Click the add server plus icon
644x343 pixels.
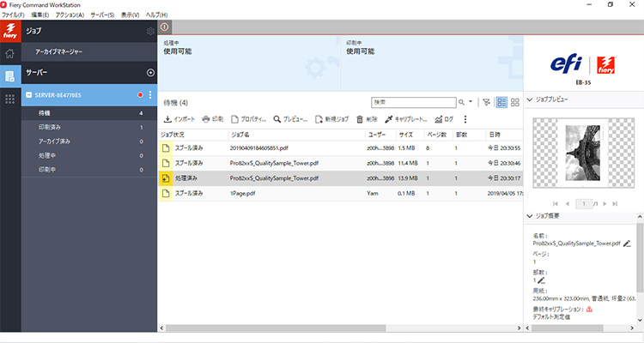coord(150,73)
